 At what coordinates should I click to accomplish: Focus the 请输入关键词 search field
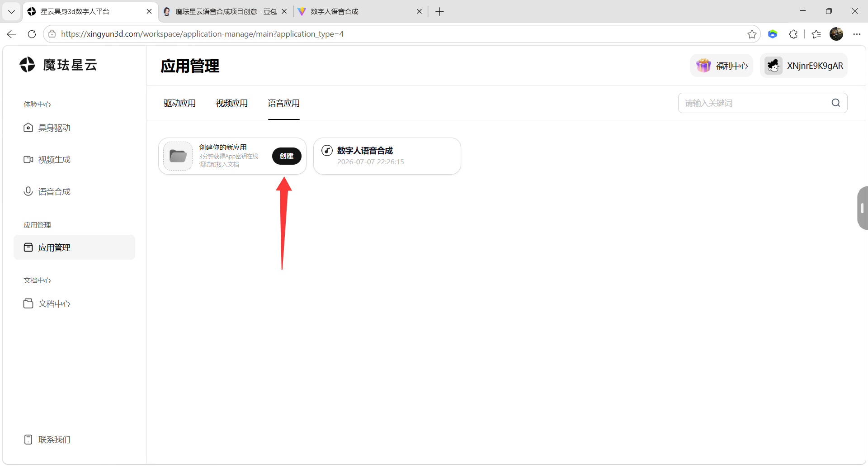pyautogui.click(x=763, y=103)
